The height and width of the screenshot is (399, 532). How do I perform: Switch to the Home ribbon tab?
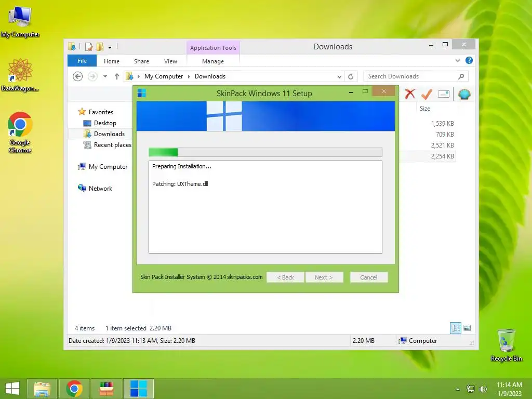point(112,61)
